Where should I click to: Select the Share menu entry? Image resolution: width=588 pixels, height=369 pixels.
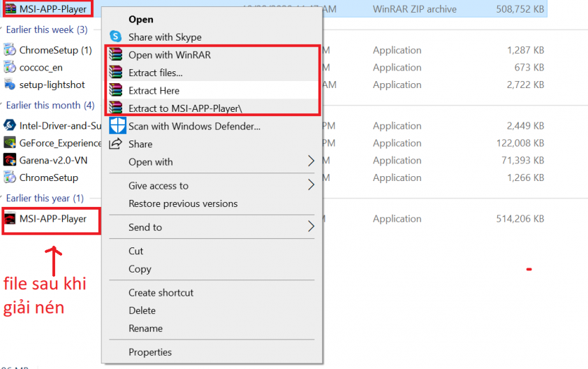(140, 144)
